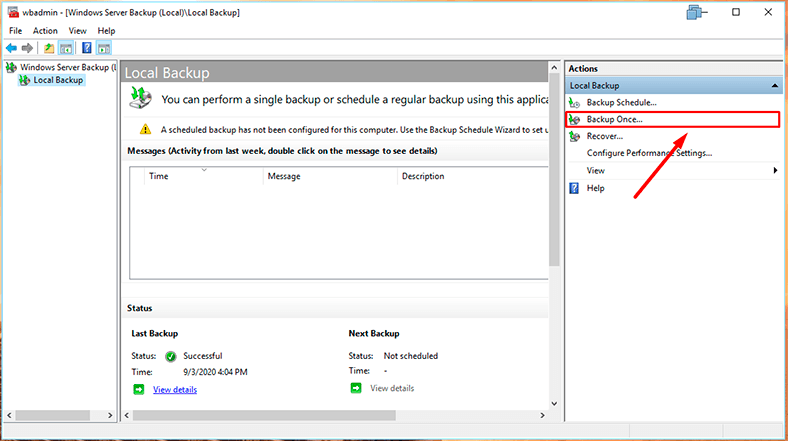Click Help in the Actions pane
The width and height of the screenshot is (788, 441).
coord(596,188)
